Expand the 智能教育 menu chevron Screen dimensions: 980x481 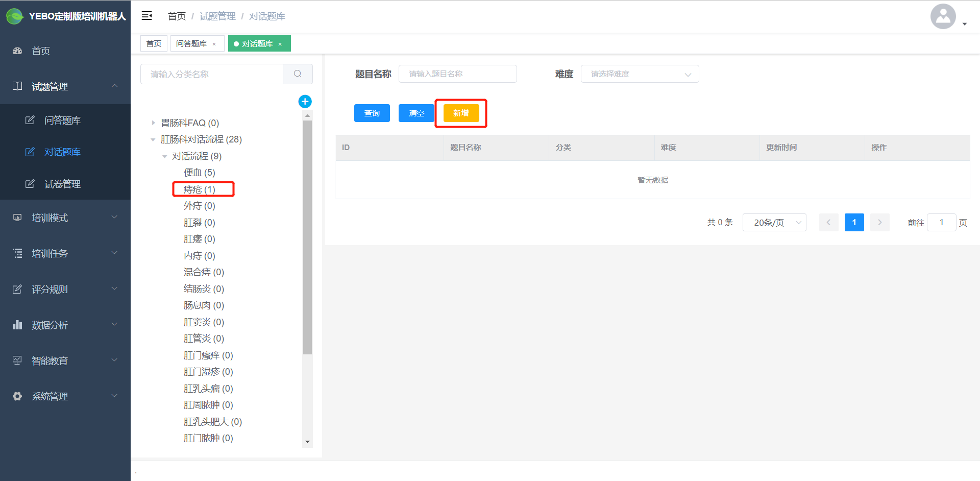pos(114,360)
